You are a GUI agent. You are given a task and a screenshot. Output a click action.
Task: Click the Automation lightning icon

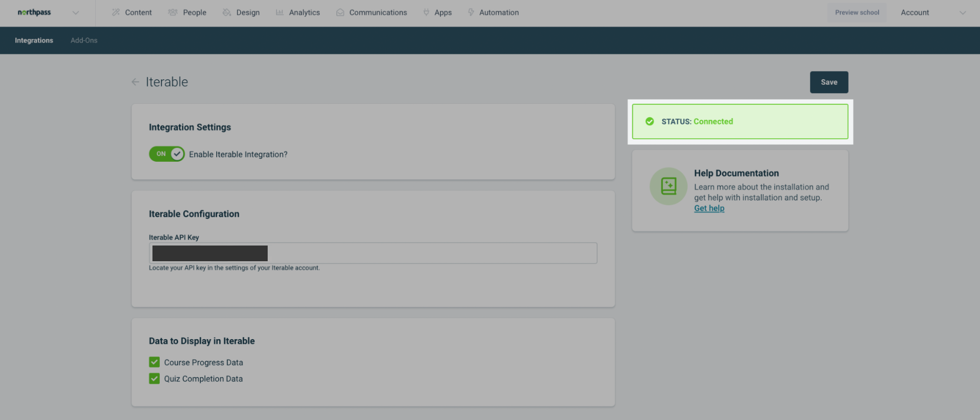click(471, 12)
